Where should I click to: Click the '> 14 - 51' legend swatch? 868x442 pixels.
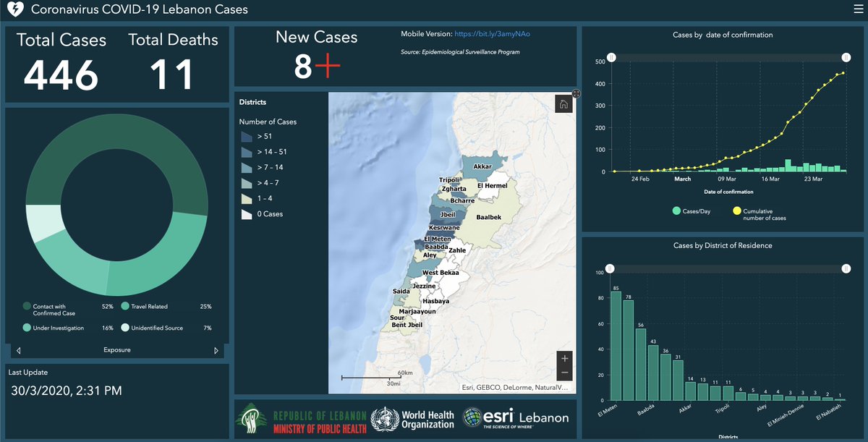pos(247,152)
